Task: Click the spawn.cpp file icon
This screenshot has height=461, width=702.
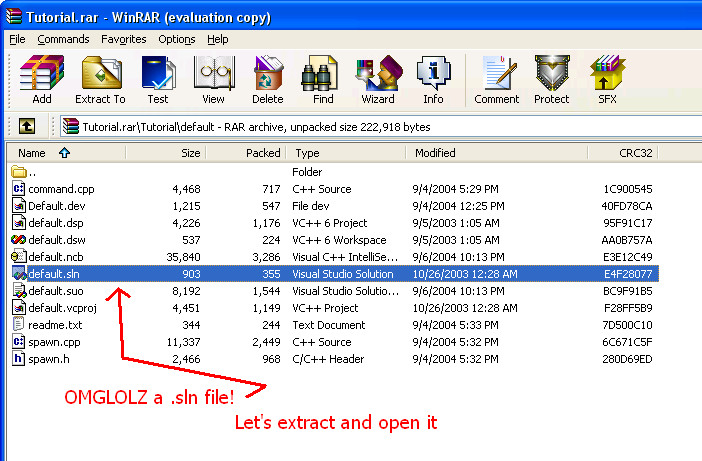Action: click(x=18, y=341)
